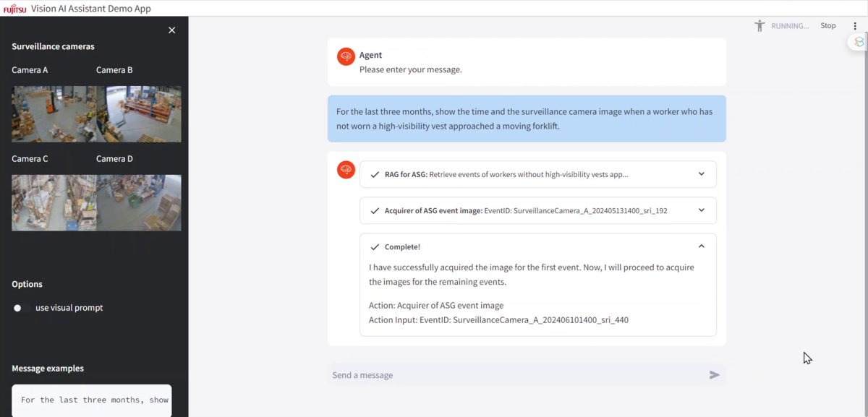Click the send message arrow icon
Screen dimensions: 868x417
714,375
